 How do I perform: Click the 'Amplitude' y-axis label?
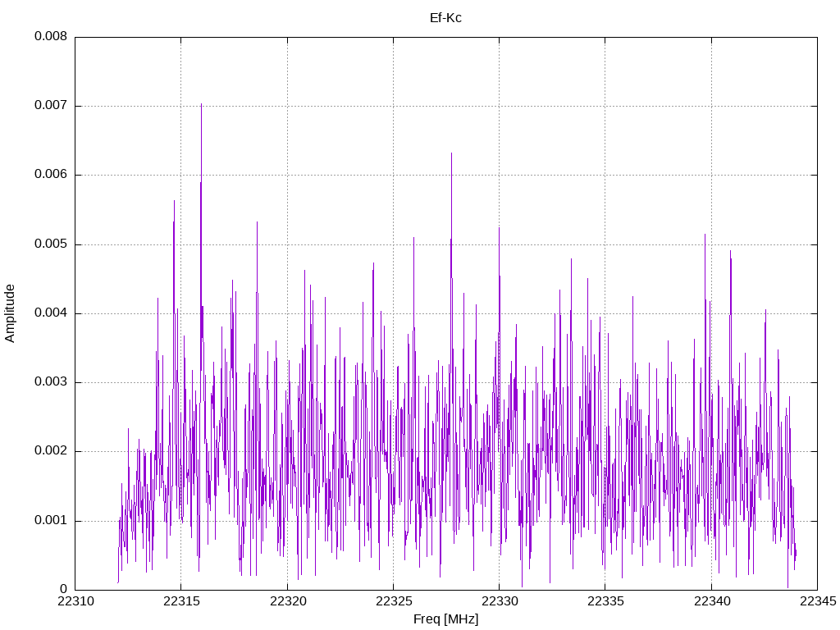pyautogui.click(x=10, y=313)
